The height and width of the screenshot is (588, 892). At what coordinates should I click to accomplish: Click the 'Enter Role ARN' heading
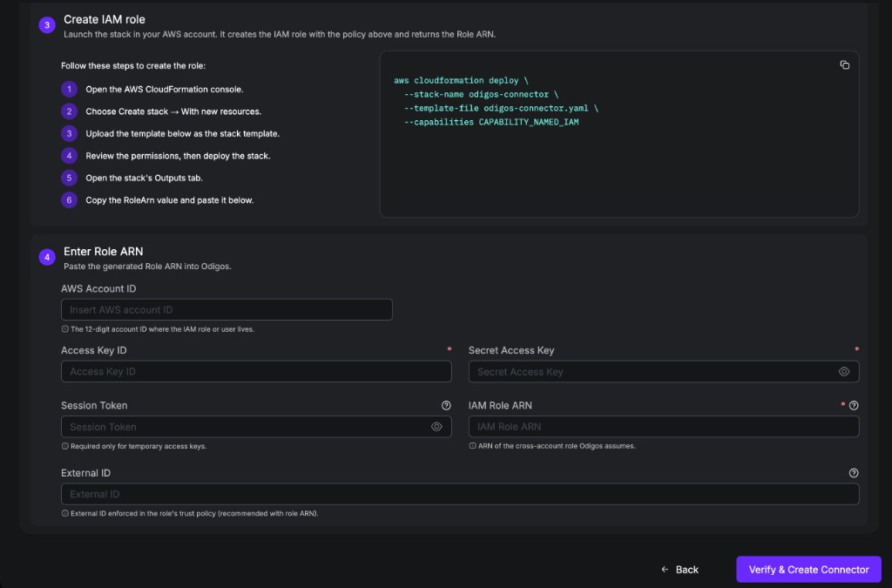(103, 252)
